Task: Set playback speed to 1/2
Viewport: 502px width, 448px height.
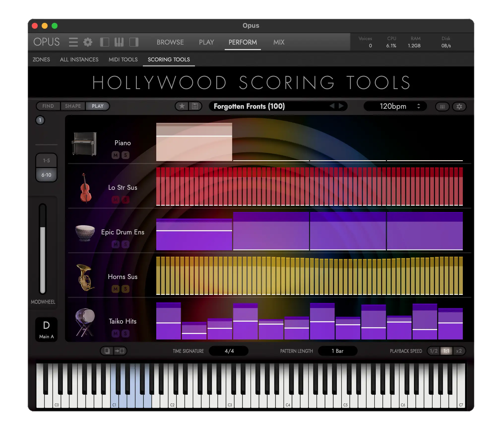Action: pos(434,351)
